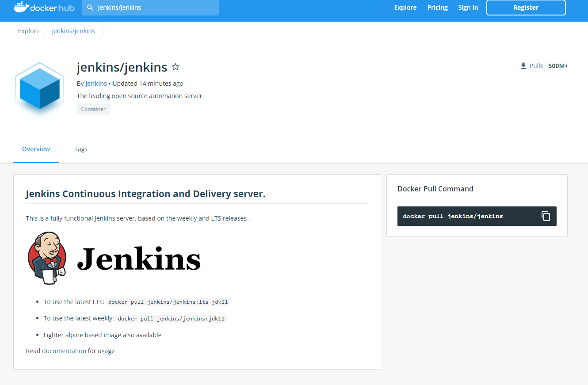Click the 'docker pull jenkins/jenkins:lts-jdk11' code
The image size is (588, 385).
(168, 302)
